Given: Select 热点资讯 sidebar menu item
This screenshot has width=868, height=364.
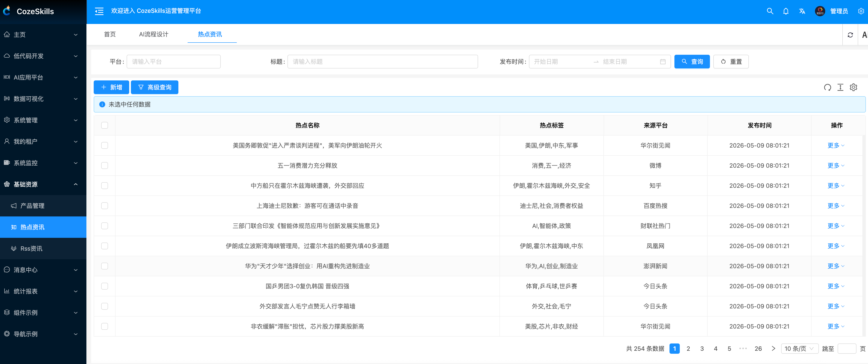Looking at the screenshot, I should tap(43, 227).
